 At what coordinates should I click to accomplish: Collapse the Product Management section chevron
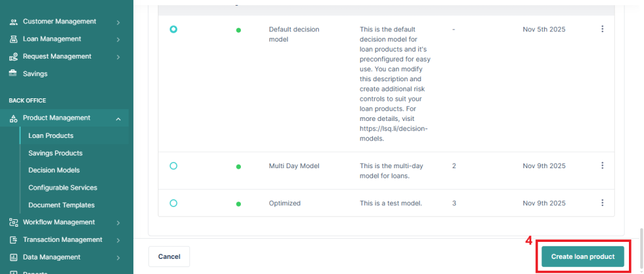coord(118,118)
